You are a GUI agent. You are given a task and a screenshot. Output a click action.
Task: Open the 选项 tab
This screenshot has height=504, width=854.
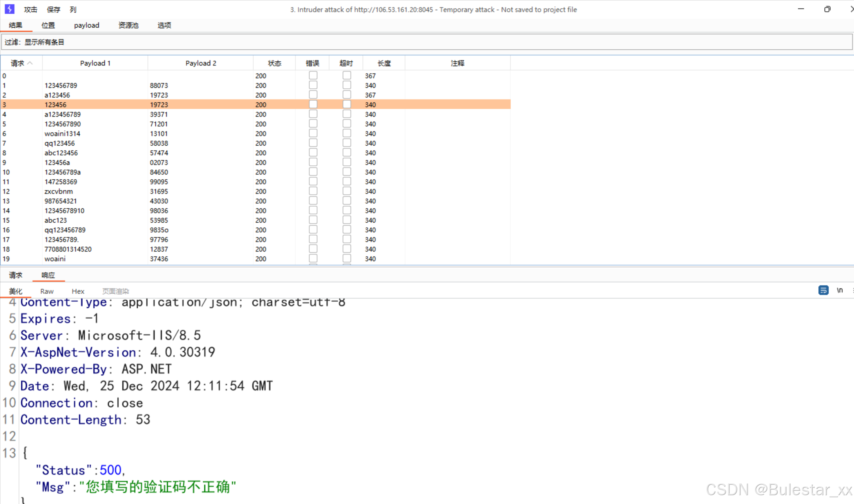pos(164,25)
